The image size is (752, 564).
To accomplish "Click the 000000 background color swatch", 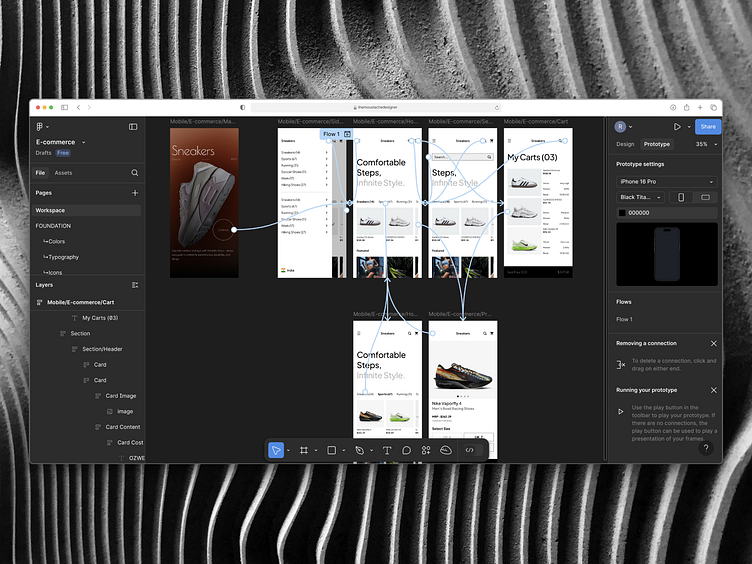I will (x=622, y=212).
